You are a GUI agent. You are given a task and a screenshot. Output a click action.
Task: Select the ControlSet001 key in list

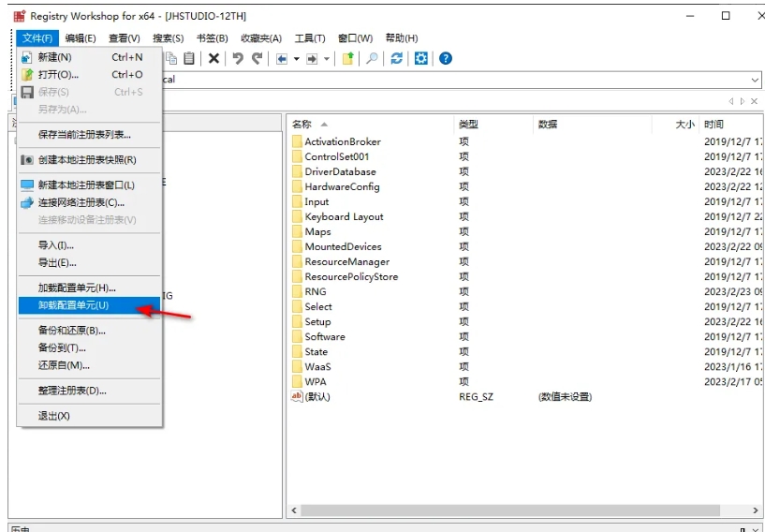pyautogui.click(x=336, y=156)
